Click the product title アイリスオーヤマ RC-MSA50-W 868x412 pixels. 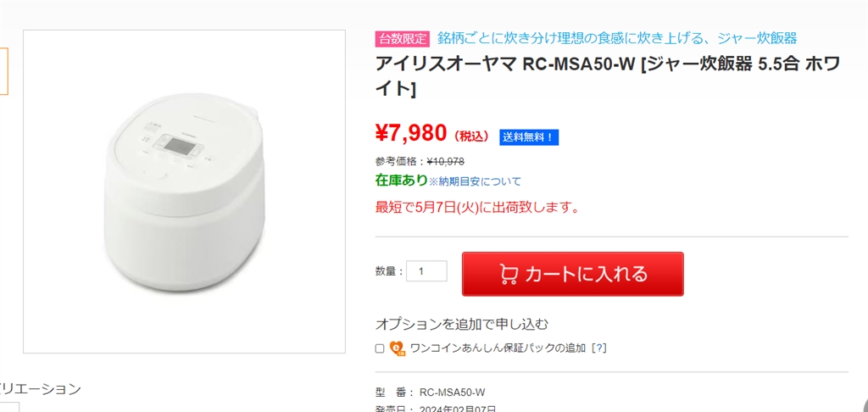608,75
